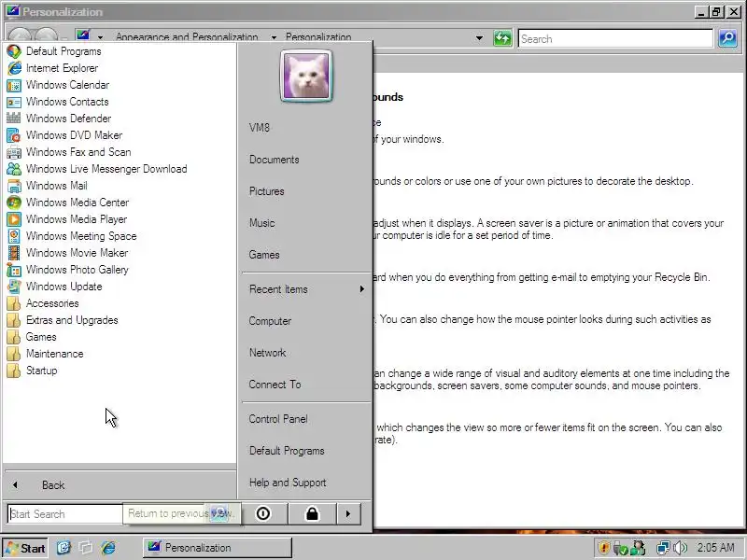
Task: Open Games in right Start menu pane
Action: pyautogui.click(x=264, y=255)
